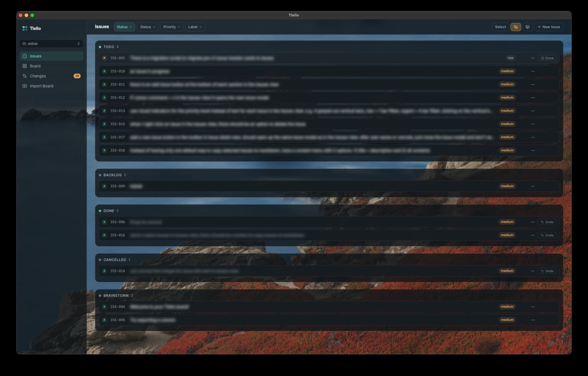Click the display icon in the top toolbar

(x=527, y=27)
